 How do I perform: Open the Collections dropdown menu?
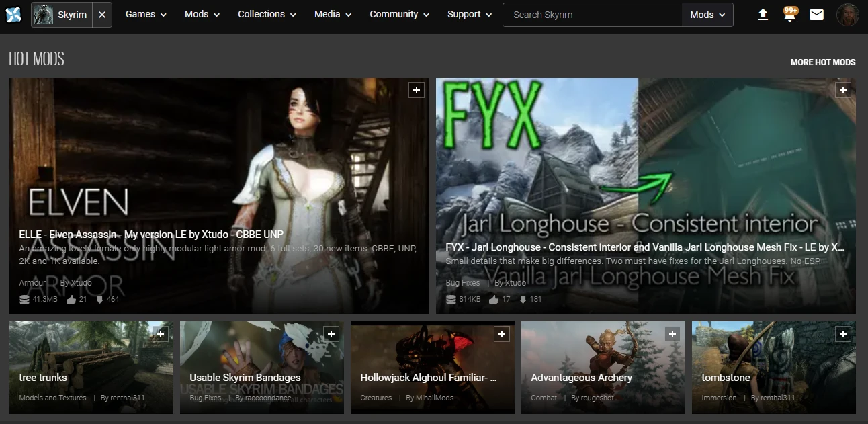(x=267, y=14)
